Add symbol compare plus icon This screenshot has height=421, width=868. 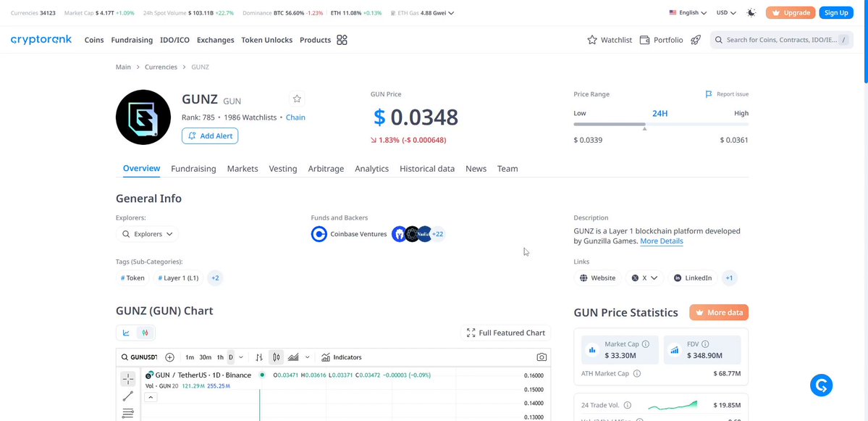[170, 357]
